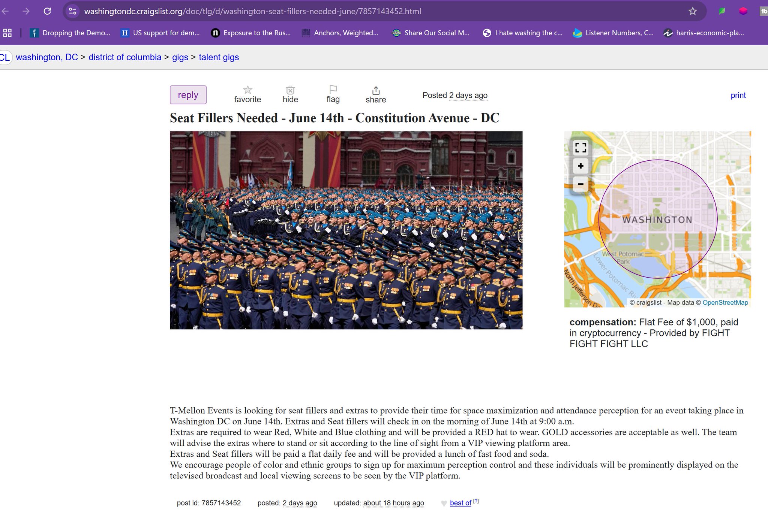Click the browser forward arrow
This screenshot has width=768, height=532.
point(26,11)
